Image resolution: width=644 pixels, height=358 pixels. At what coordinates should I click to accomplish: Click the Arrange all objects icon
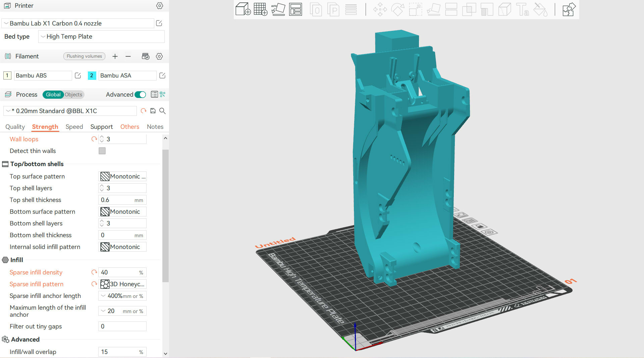click(296, 9)
